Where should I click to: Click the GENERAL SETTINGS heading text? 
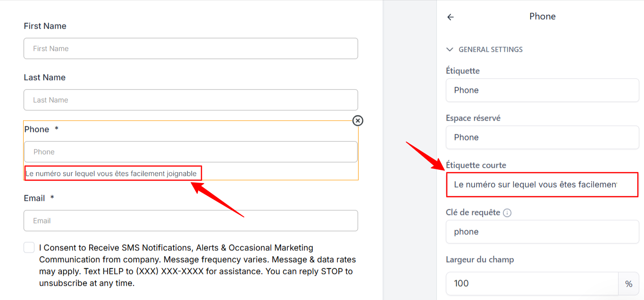[x=491, y=50]
